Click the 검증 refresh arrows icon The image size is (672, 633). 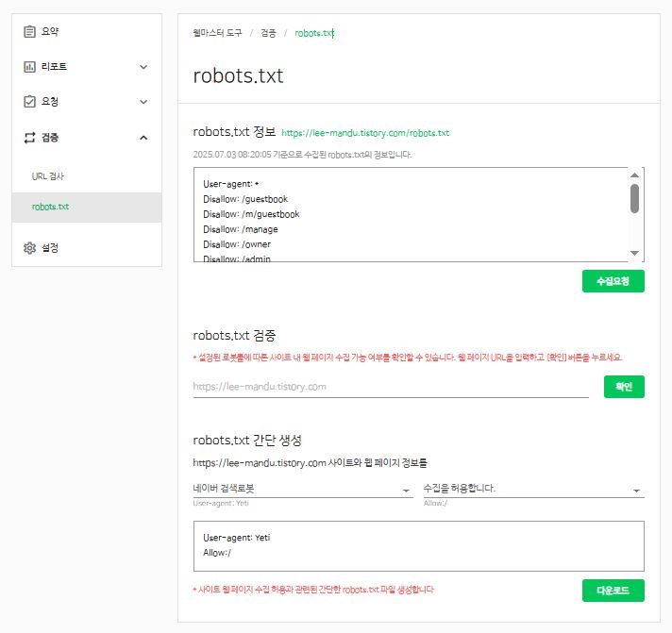point(29,138)
